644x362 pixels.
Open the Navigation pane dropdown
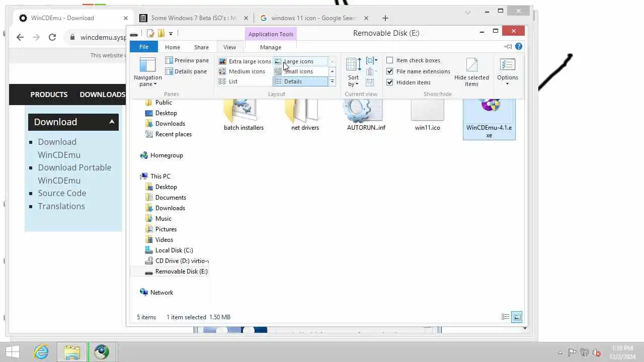[x=147, y=71]
